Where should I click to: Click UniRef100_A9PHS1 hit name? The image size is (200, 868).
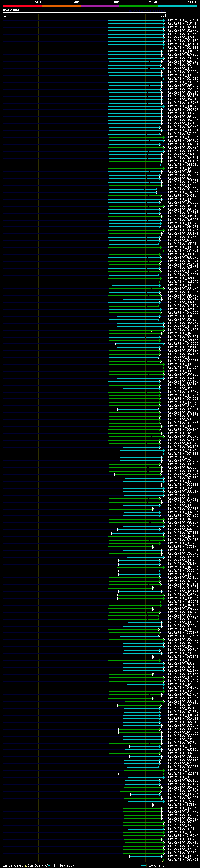tap(183, 529)
